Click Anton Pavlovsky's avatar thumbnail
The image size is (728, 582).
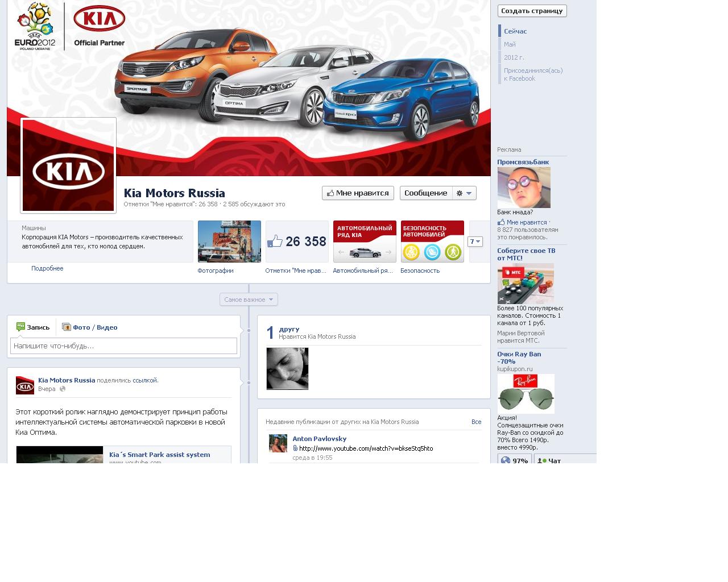[278, 443]
